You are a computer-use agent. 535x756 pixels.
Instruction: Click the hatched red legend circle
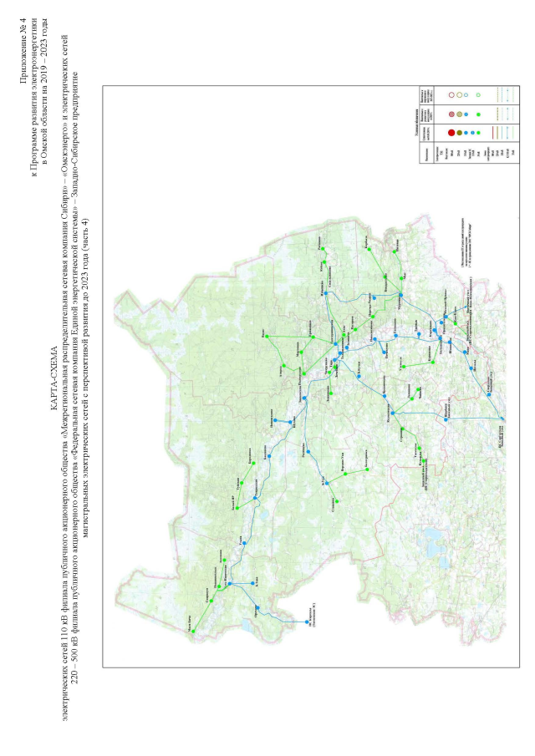point(451,113)
